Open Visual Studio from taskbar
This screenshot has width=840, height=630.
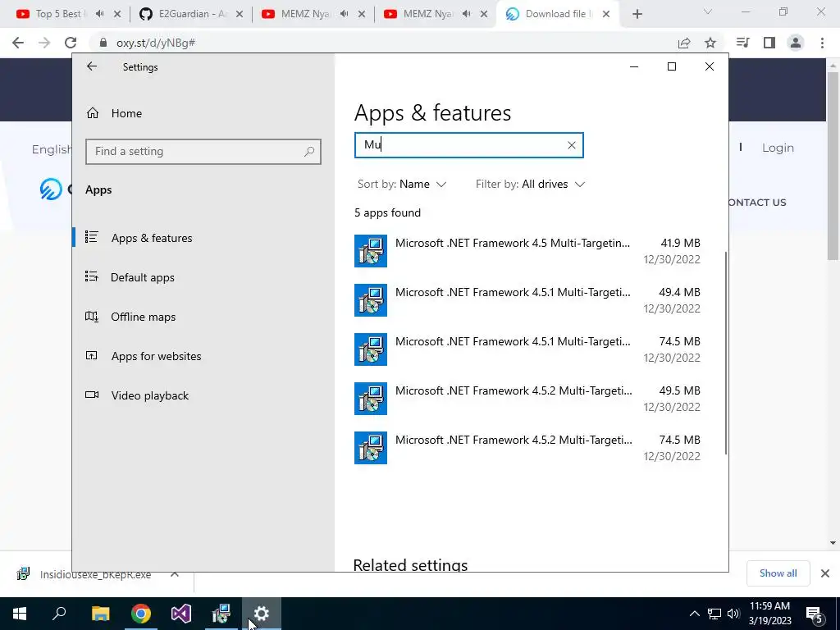pos(181,614)
